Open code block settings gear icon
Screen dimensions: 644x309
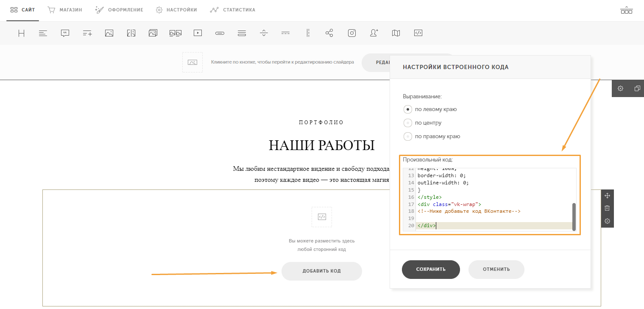(607, 221)
